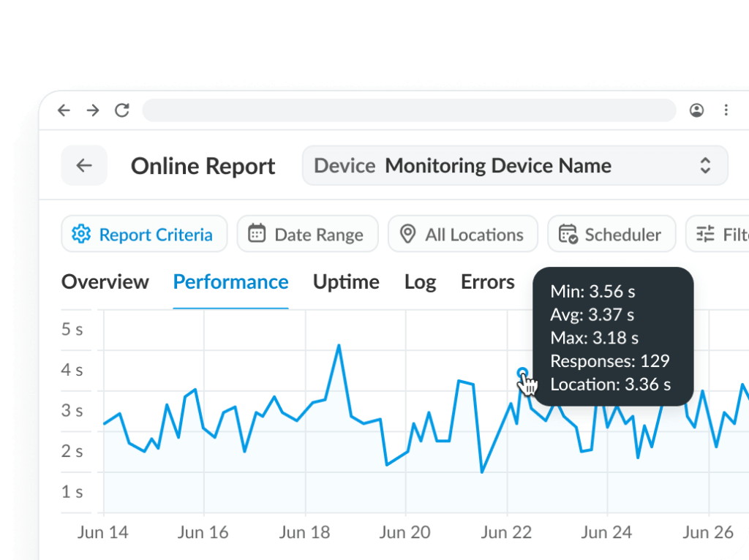Click the Date Range calendar icon
The image size is (749, 560).
[256, 232]
